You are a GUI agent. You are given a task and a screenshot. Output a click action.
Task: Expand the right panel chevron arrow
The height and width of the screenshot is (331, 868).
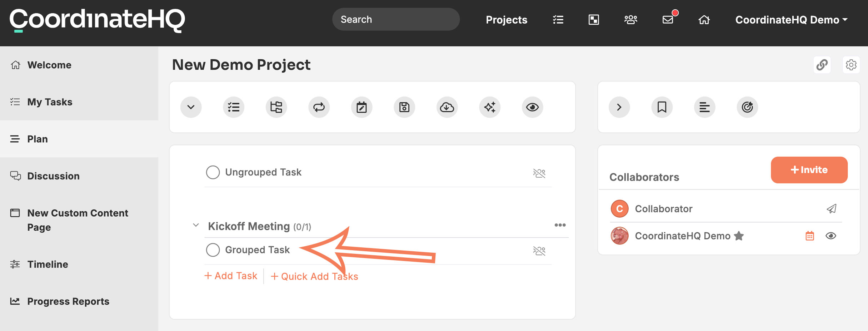point(619,107)
